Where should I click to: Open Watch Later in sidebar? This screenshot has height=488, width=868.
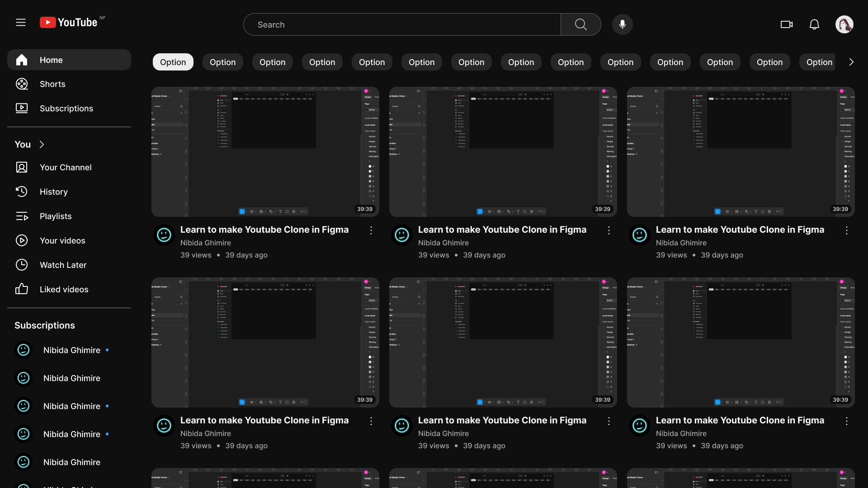point(63,265)
